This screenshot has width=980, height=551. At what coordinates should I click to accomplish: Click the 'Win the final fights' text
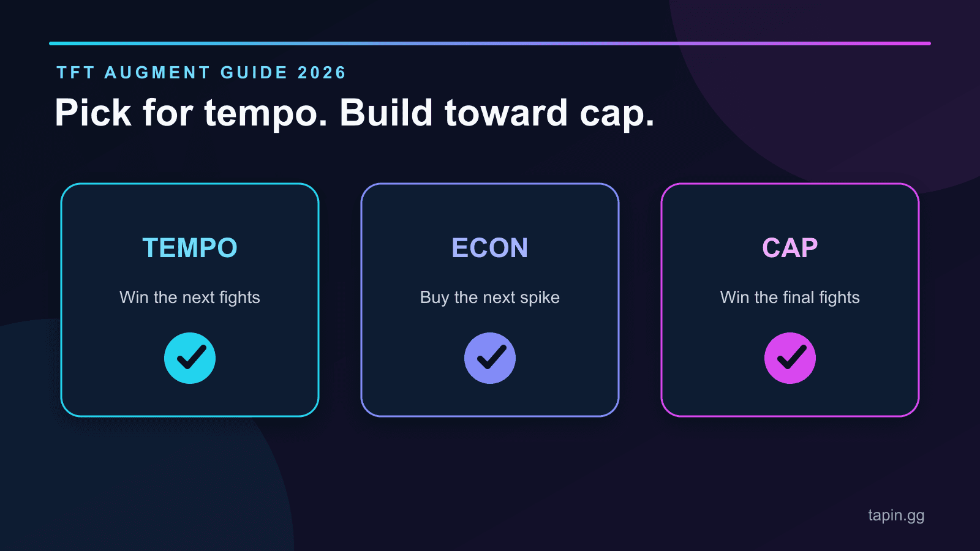point(790,298)
